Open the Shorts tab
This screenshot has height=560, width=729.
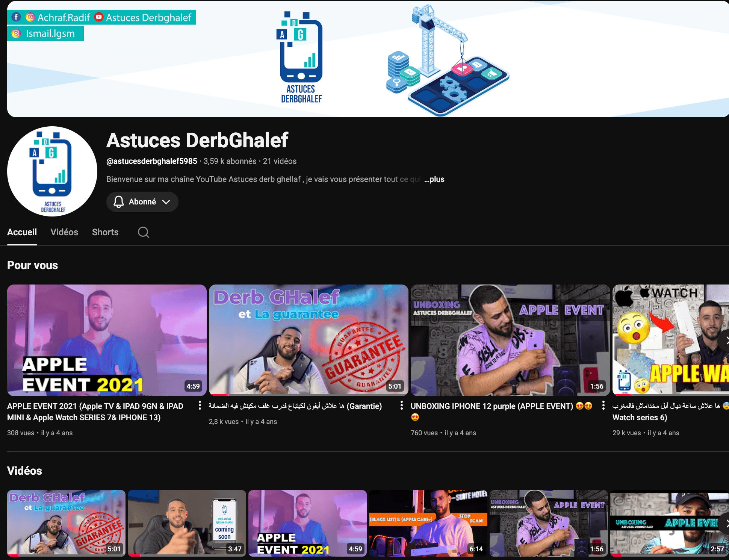coord(105,232)
